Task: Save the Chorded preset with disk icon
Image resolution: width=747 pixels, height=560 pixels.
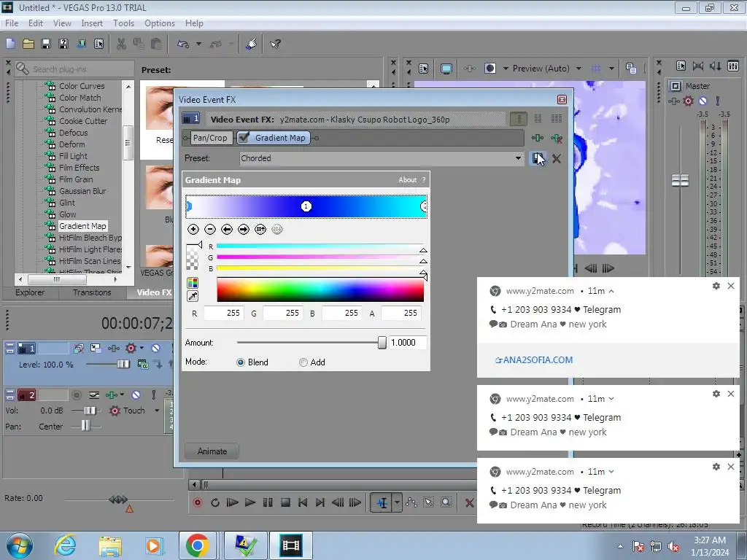Action: point(538,158)
